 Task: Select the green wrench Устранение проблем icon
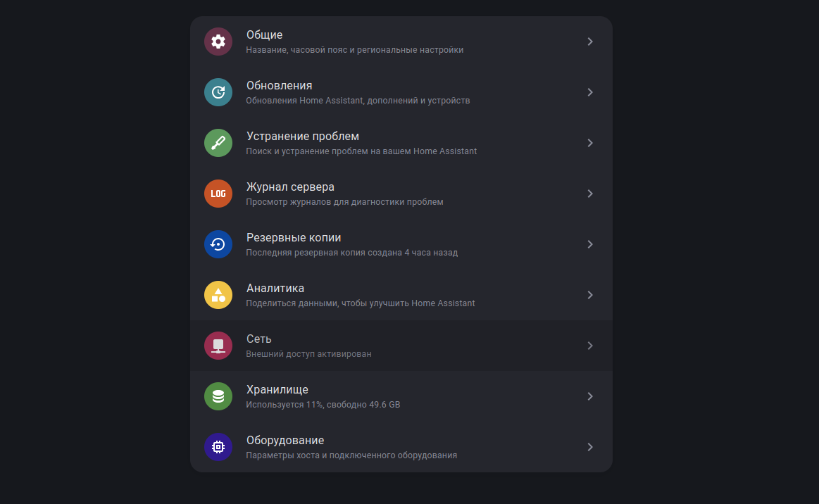(x=218, y=143)
